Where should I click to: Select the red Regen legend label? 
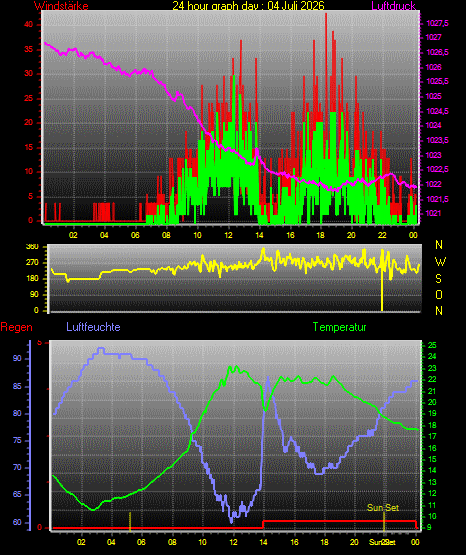coord(16,327)
